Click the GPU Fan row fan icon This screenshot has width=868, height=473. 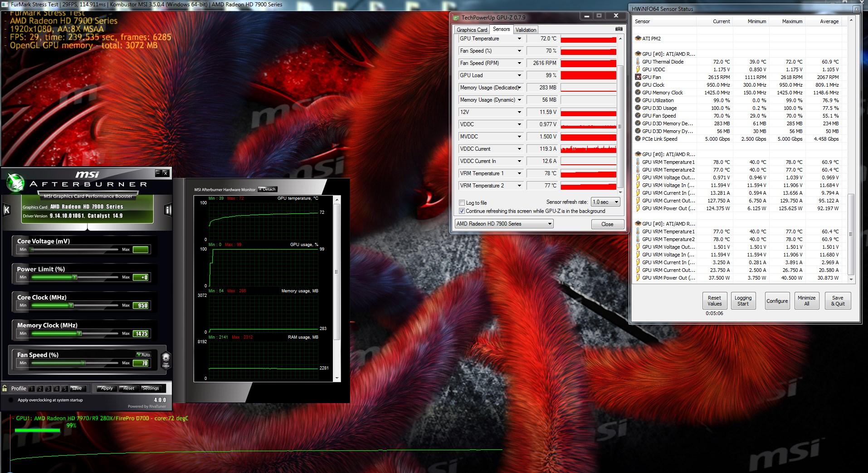tap(638, 77)
